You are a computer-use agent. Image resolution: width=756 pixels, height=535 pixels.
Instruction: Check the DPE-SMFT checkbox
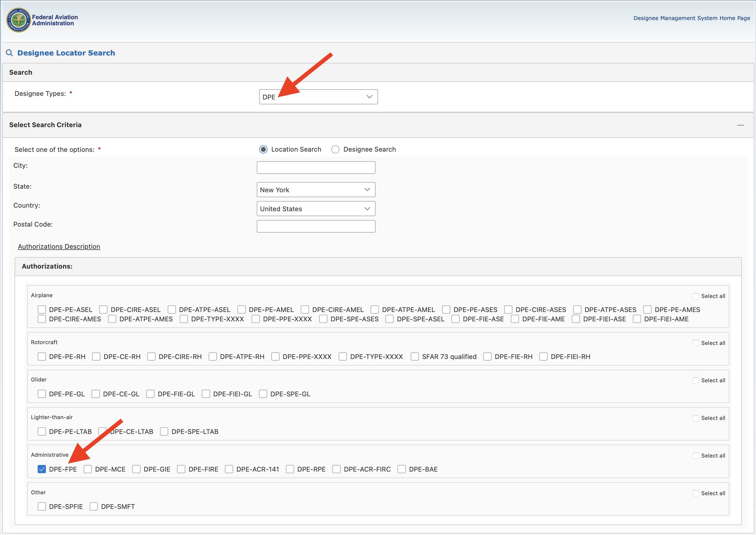click(94, 507)
